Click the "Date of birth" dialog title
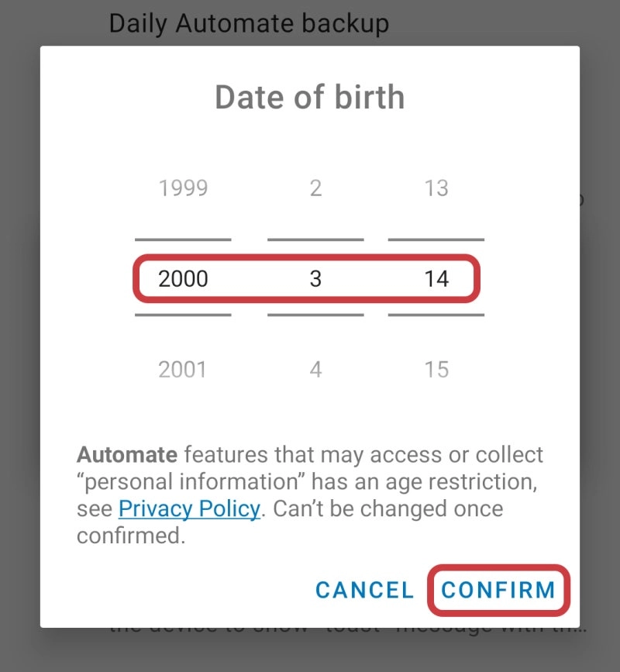The width and height of the screenshot is (620, 672). [x=309, y=98]
